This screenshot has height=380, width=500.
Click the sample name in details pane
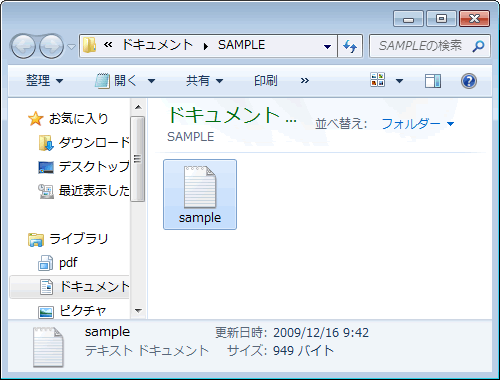tap(107, 332)
